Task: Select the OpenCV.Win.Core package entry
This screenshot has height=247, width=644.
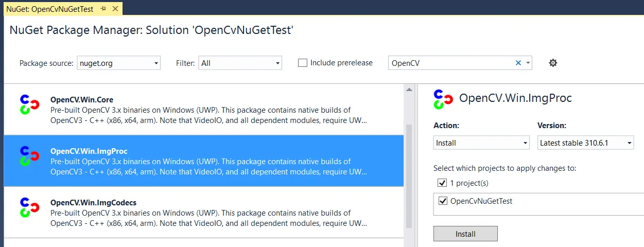Action: pos(206,110)
